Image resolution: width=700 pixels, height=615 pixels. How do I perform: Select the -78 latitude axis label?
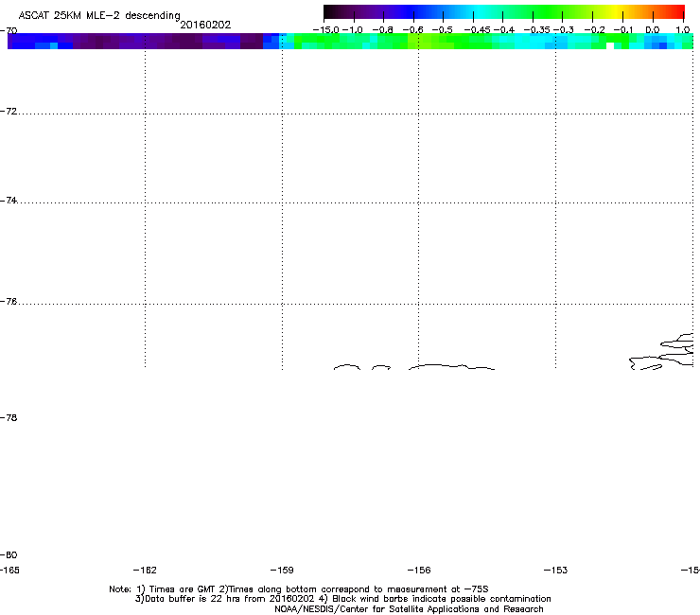9,417
